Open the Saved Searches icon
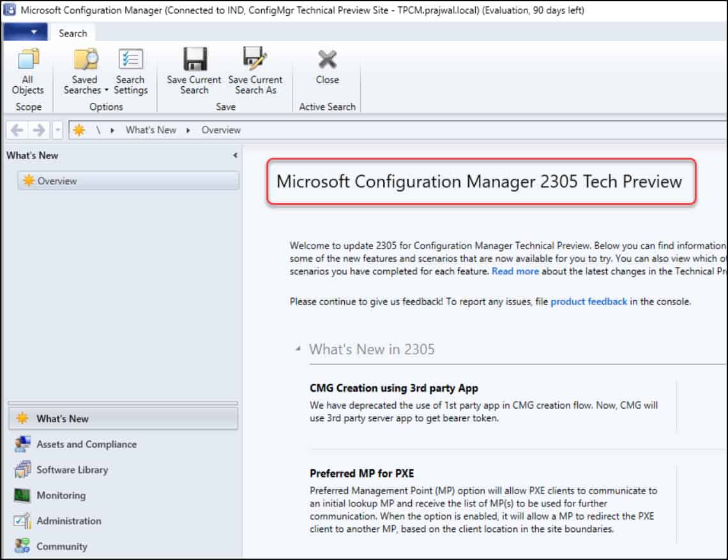The width and height of the screenshot is (728, 560). [x=86, y=59]
